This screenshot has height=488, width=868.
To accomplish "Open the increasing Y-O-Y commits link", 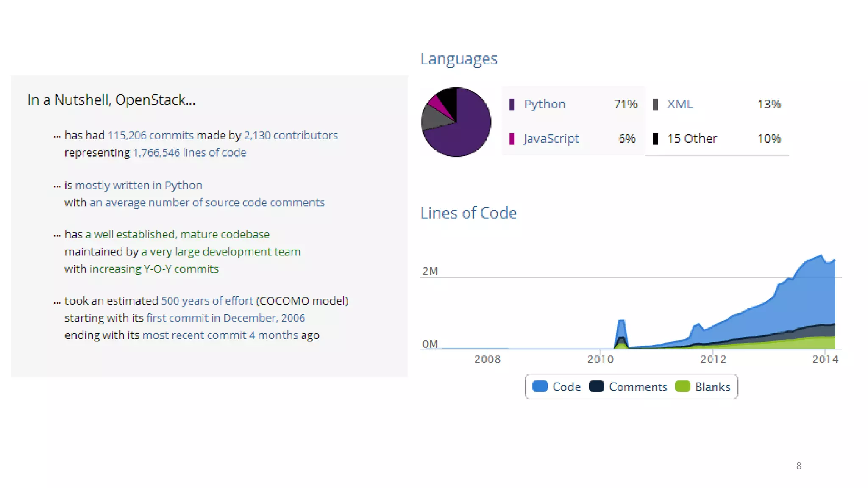I will coord(154,269).
